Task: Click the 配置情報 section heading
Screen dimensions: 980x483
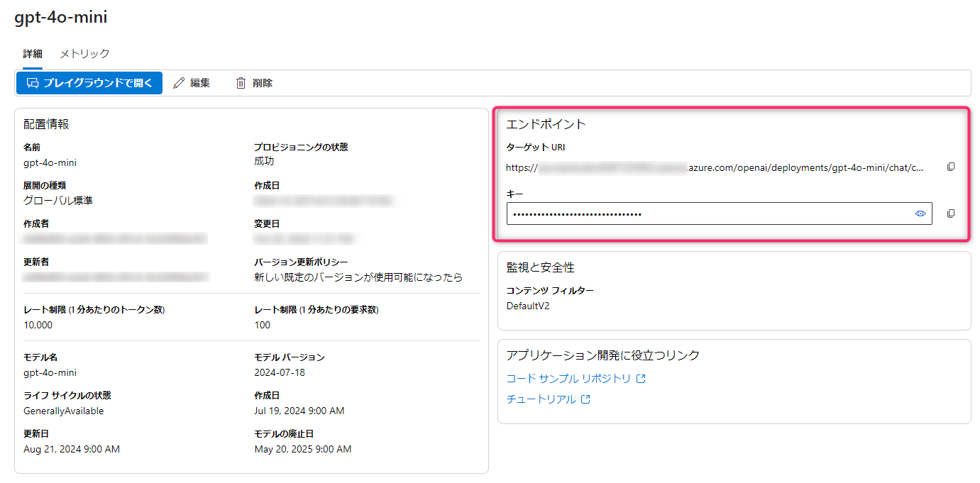Action: point(46,124)
